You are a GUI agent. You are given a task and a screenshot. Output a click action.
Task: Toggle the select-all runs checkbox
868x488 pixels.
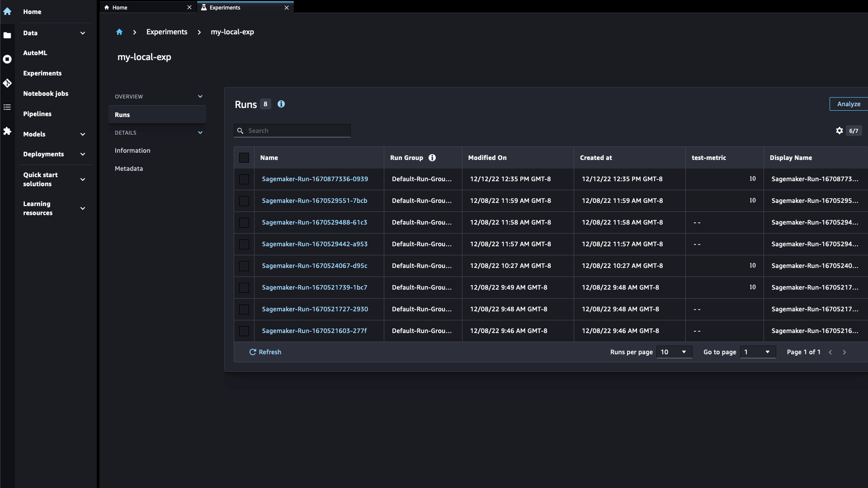[244, 157]
